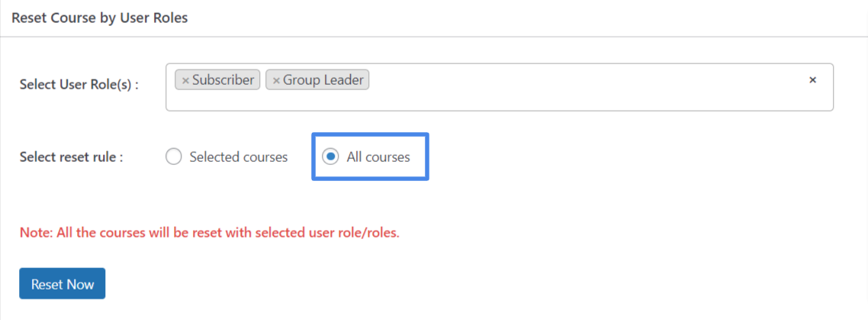
Task: Click the blue circle of the checked radio
Action: coord(330,157)
